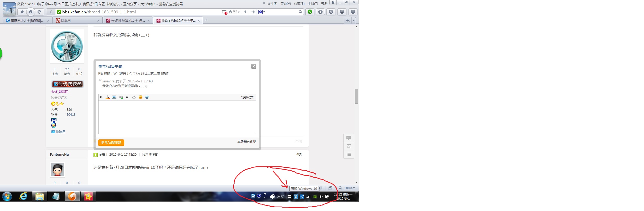
Task: Click the scissors screenshot toolbar icon
Action: coord(342,12)
